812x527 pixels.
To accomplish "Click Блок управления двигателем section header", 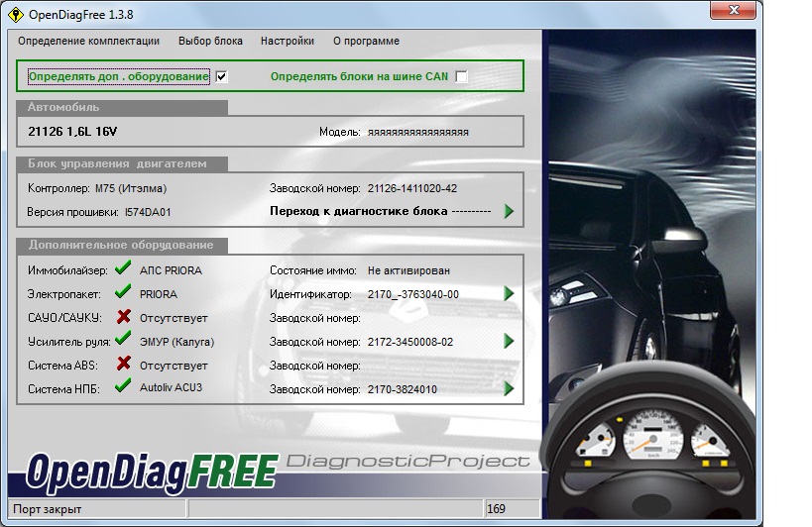I will [x=122, y=163].
